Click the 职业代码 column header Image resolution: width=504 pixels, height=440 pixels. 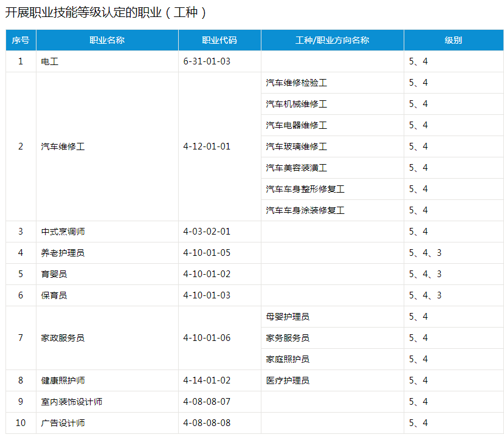tap(219, 40)
